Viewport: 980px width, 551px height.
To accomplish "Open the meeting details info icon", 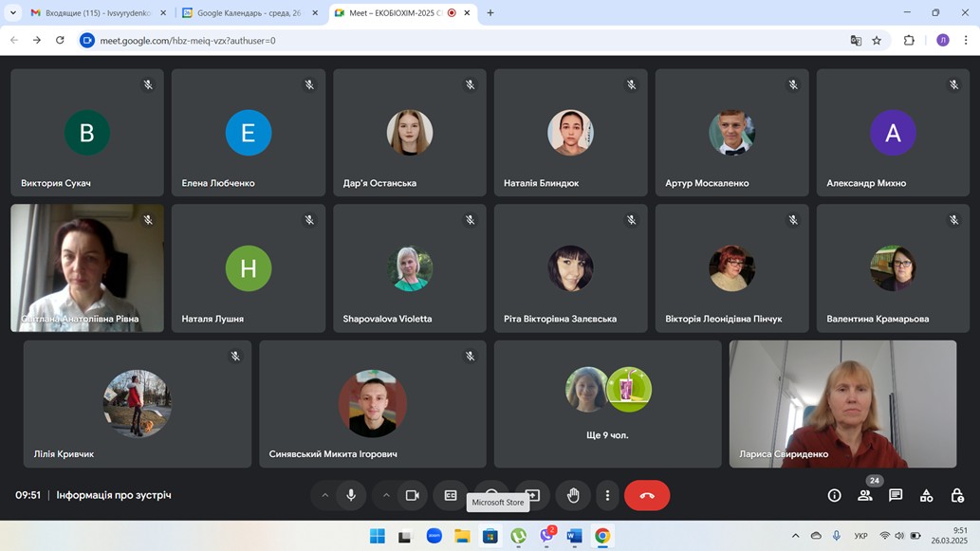I will coord(834,495).
